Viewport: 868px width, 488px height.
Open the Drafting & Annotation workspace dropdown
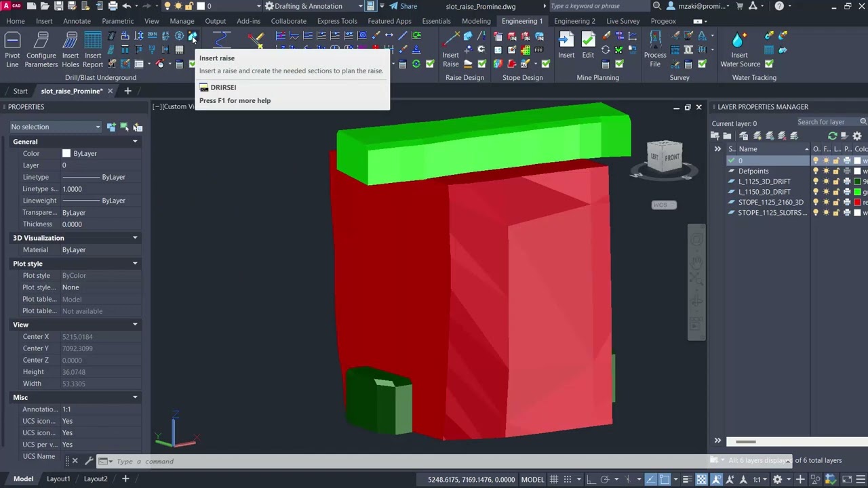pyautogui.click(x=313, y=6)
